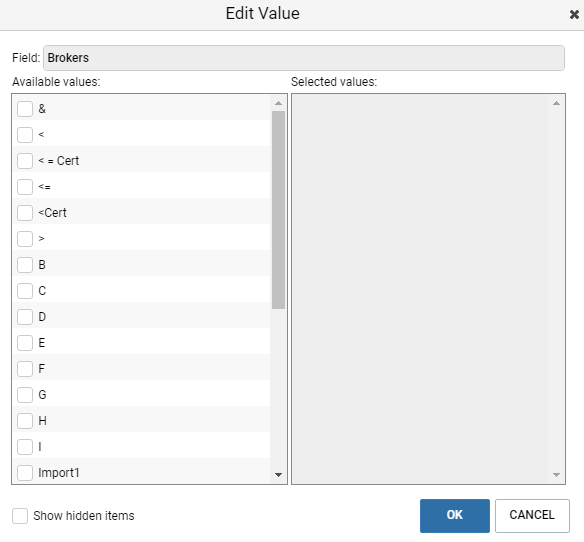Click the available values scroll-down arrow
Screen dimensions: 584x542
click(278, 475)
